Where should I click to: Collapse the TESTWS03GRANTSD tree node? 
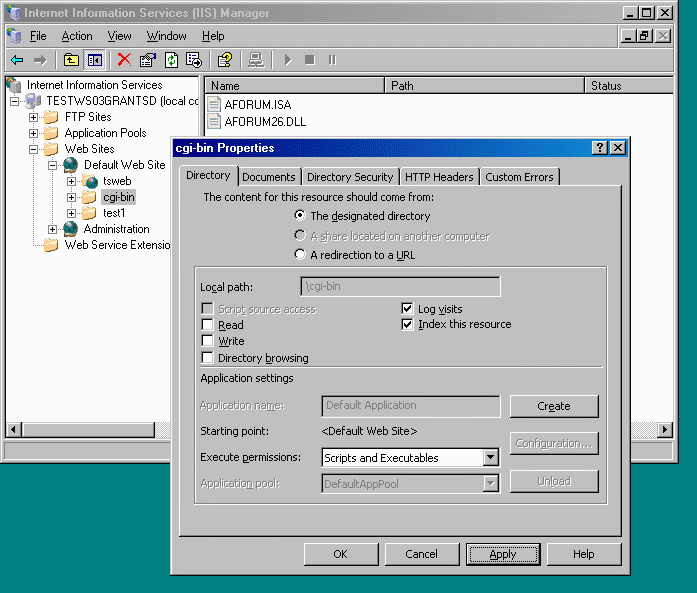[14, 101]
